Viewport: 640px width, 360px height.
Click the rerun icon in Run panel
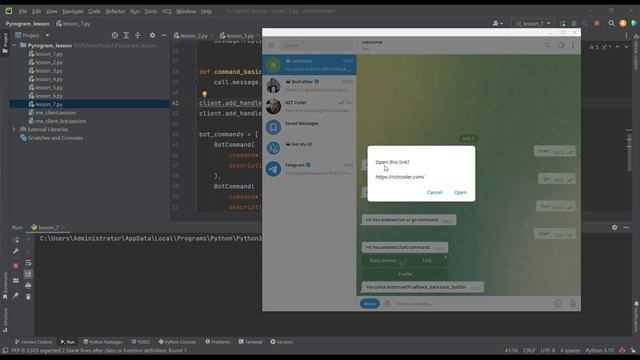click(x=16, y=240)
